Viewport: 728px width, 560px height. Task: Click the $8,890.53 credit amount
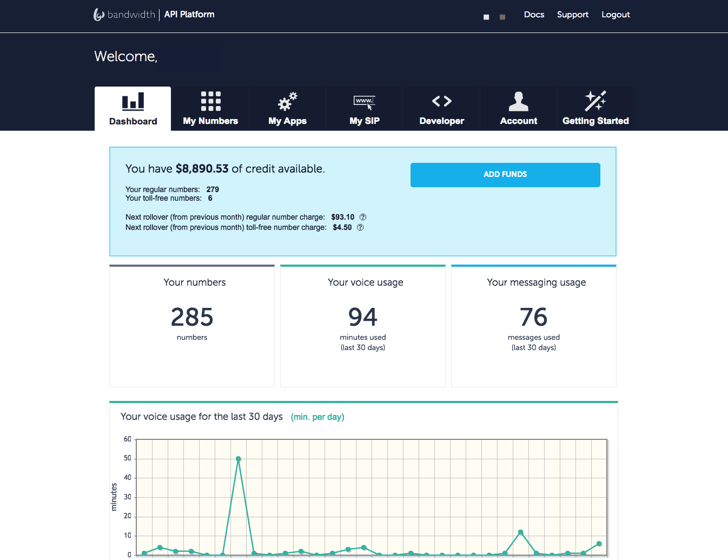click(x=202, y=169)
